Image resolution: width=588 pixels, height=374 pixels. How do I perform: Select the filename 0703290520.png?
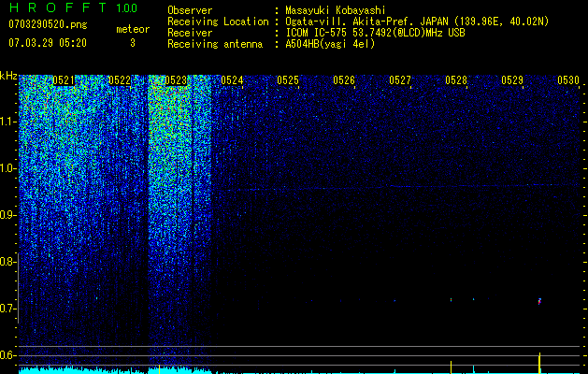click(x=48, y=24)
